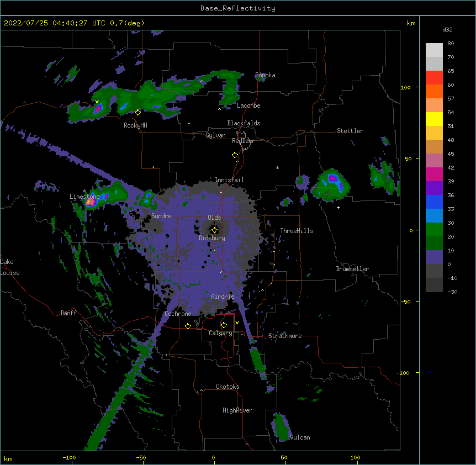The height and width of the screenshot is (465, 476).
Task: Click the white asterisk above the Limestone label
Action: tap(85, 191)
